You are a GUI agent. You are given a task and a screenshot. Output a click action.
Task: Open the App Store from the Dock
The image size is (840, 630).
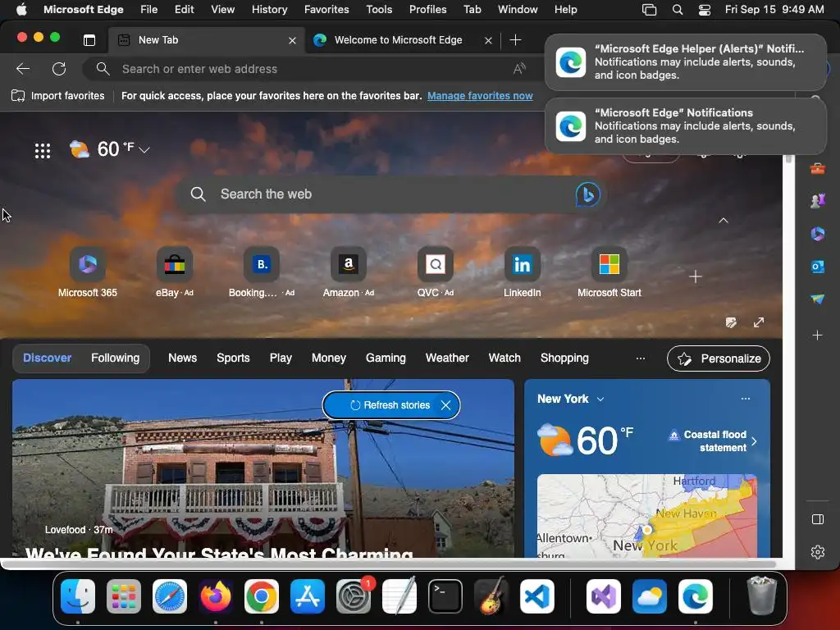click(308, 596)
